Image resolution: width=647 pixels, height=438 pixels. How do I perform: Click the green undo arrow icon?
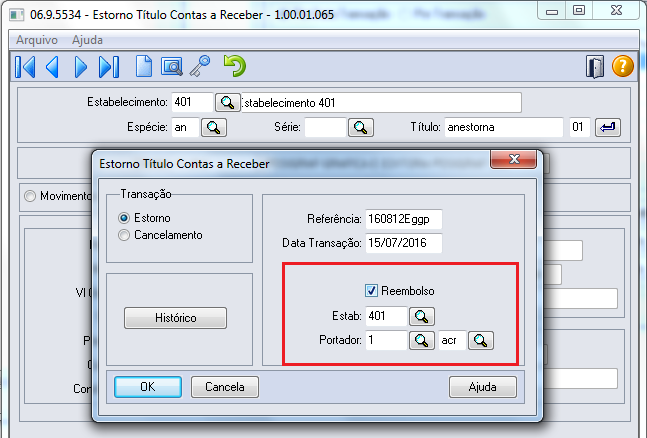234,66
